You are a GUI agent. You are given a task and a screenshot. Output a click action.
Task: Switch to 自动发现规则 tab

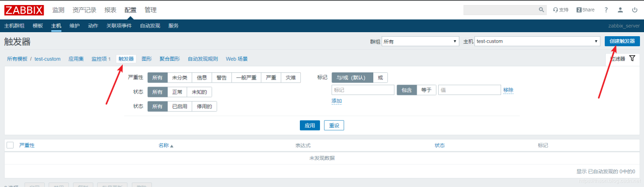203,59
